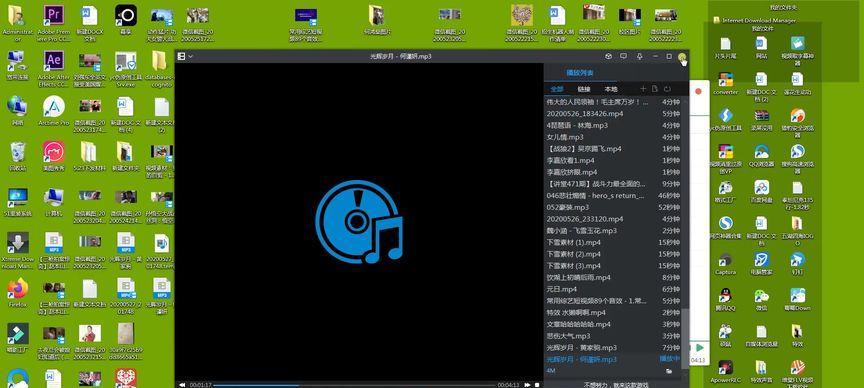Image resolution: width=864 pixels, height=388 pixels.
Task: Select the playing 光辉岁月 - 何潇妍.mp3 entry
Action: 613,359
